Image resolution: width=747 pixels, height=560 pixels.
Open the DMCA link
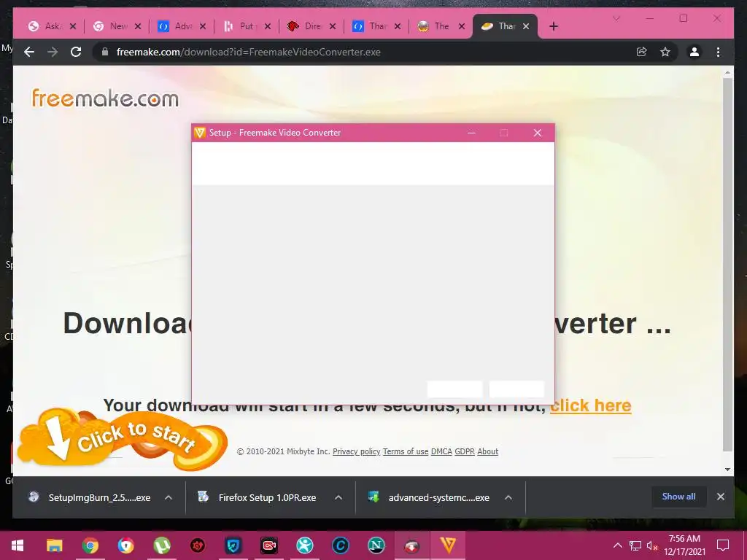tap(441, 451)
